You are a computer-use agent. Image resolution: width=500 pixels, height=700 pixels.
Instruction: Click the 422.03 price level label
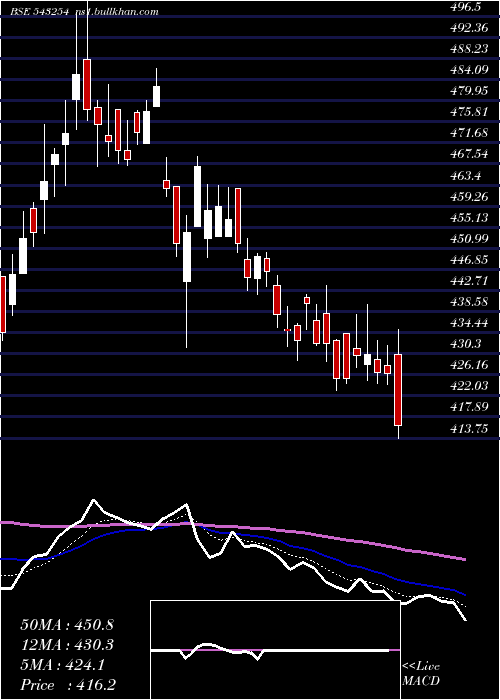click(469, 385)
